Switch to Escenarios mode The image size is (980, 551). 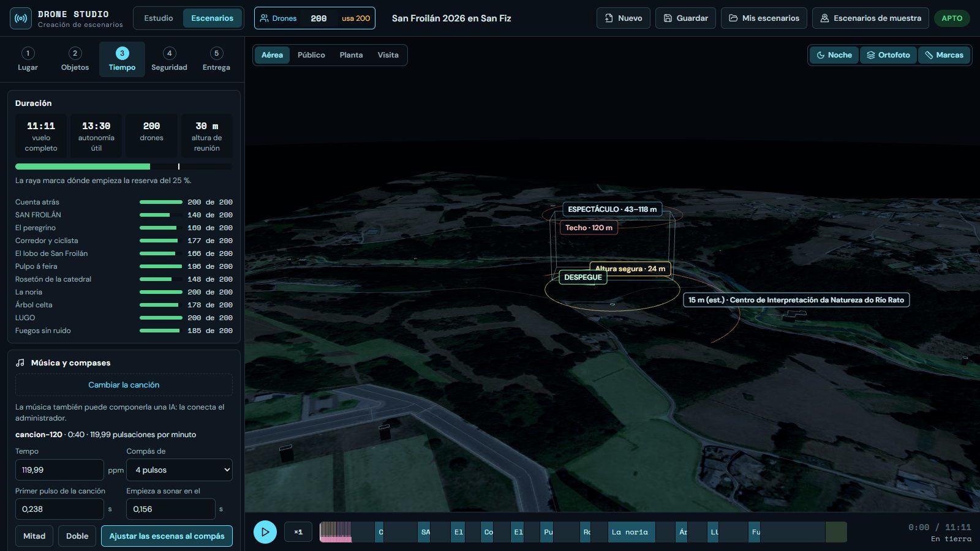pyautogui.click(x=212, y=18)
